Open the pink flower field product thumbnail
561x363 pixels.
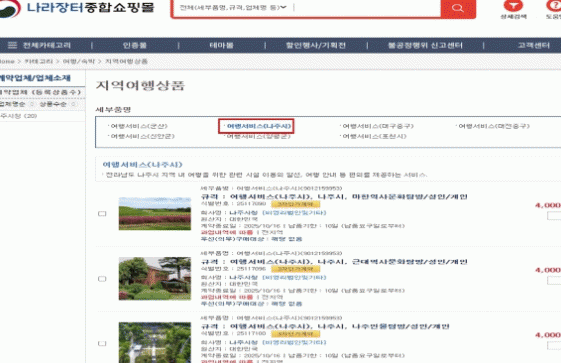point(155,213)
